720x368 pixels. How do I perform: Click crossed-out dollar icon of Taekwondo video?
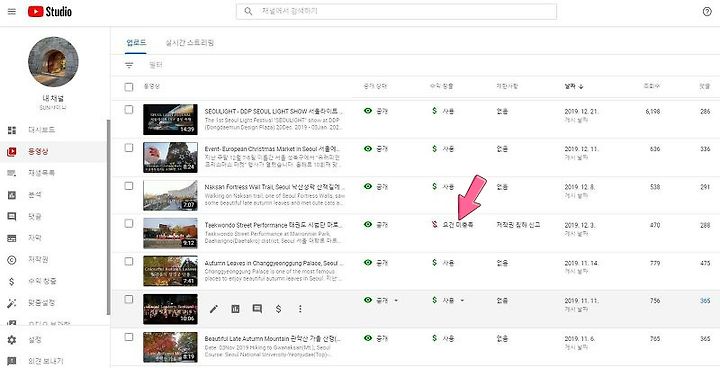(434, 225)
